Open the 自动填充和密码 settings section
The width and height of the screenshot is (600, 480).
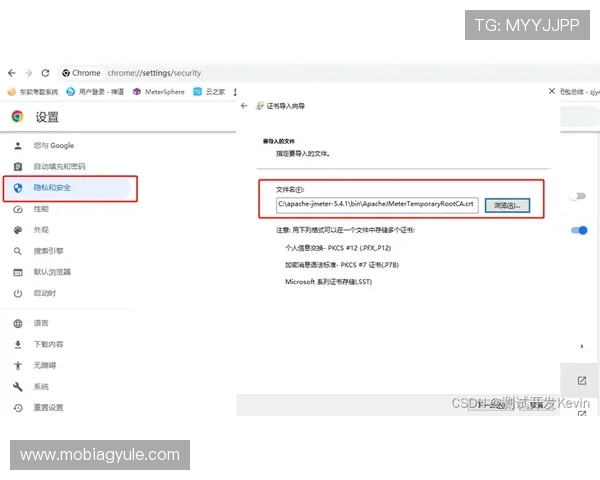coord(60,167)
